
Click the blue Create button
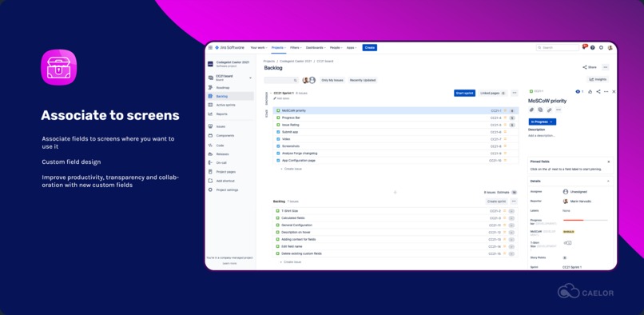(x=370, y=48)
